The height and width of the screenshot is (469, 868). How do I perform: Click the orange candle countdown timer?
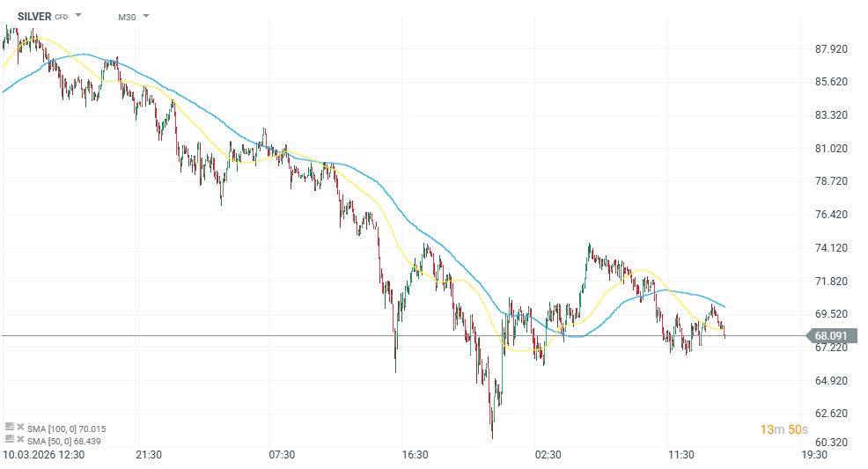pos(784,429)
